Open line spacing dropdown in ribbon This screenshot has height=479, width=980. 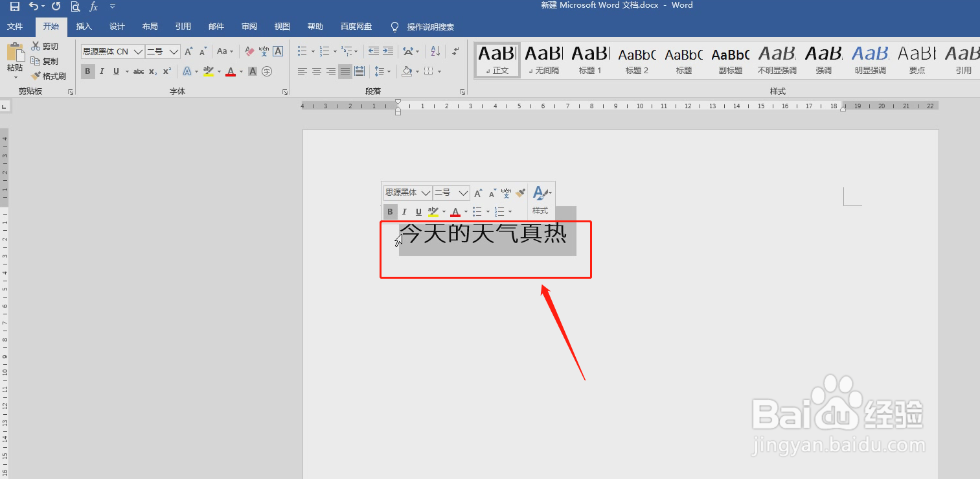[x=382, y=71]
